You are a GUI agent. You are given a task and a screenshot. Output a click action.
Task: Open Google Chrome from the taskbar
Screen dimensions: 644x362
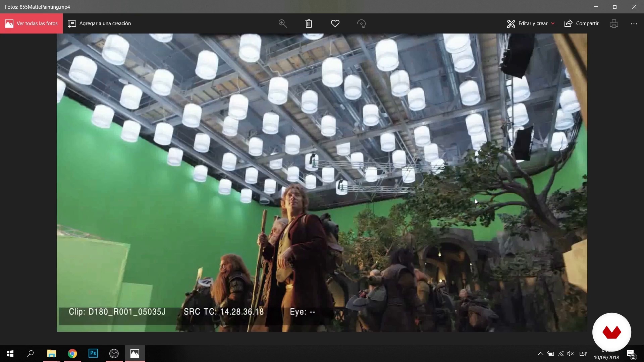pyautogui.click(x=72, y=354)
